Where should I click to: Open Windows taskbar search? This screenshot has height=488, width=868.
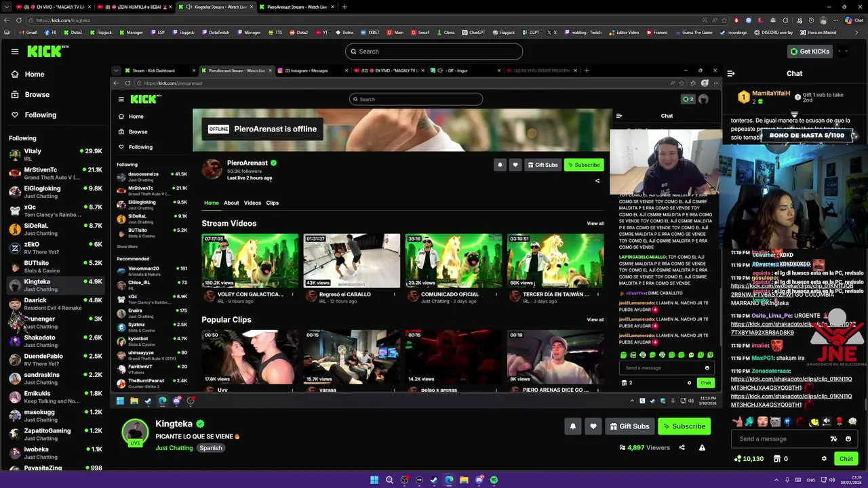pos(389,480)
